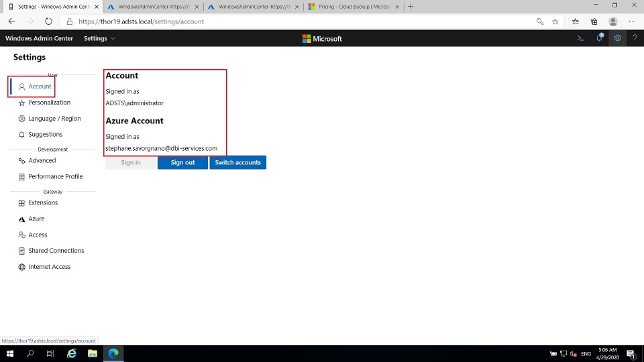The image size is (644, 362).
Task: Click Windows Admin Center title link
Action: [39, 38]
